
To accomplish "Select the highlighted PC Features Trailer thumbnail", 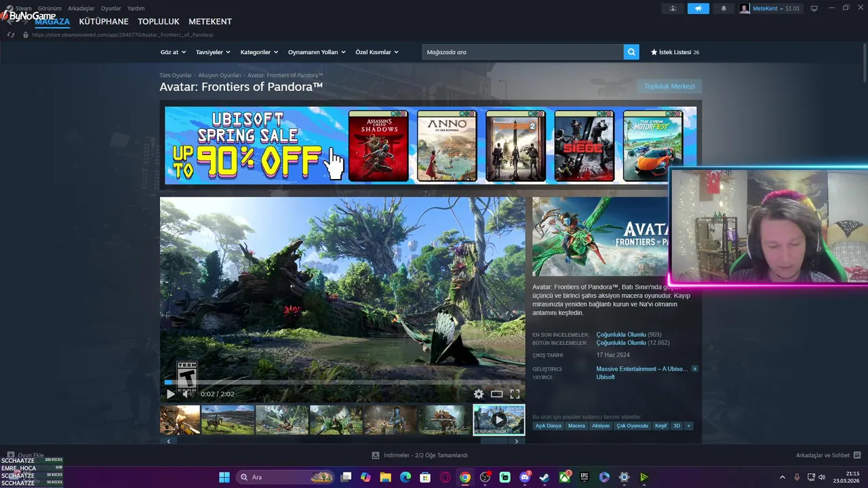I will [498, 420].
